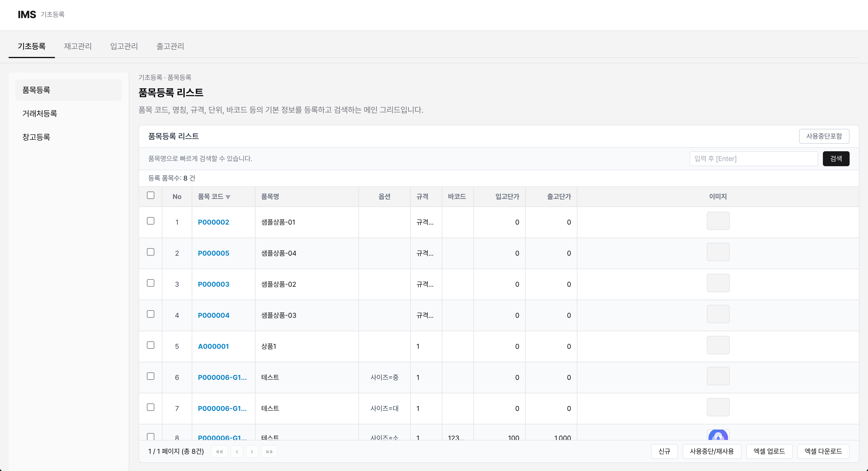Image resolution: width=868 pixels, height=471 pixels.
Task: Click the previous page ‹ arrow icon
Action: pos(237,451)
